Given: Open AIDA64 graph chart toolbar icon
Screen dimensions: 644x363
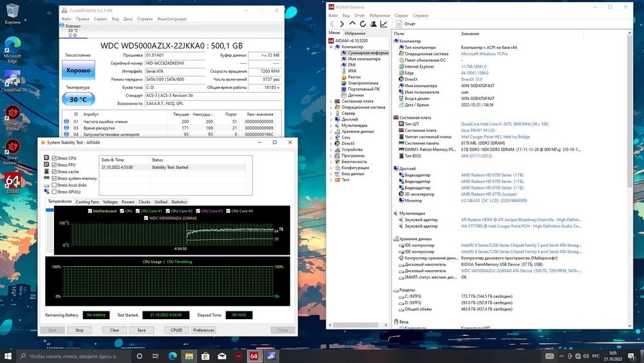Looking at the screenshot, I should click(x=384, y=24).
